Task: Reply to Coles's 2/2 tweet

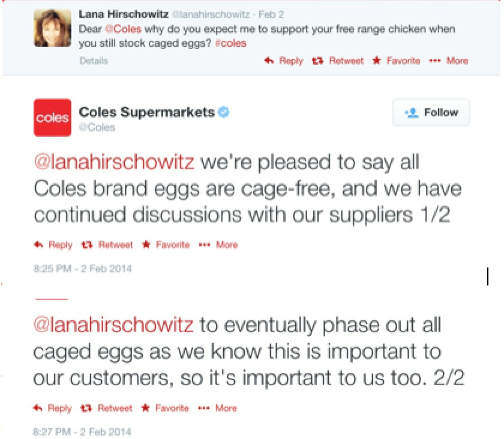Action: pyautogui.click(x=52, y=408)
